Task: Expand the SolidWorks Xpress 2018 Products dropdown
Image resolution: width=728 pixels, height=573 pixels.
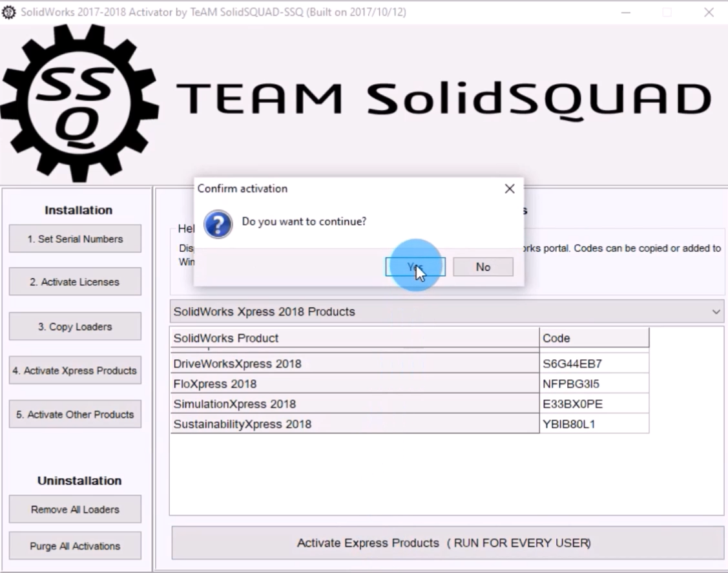Action: [x=446, y=311]
